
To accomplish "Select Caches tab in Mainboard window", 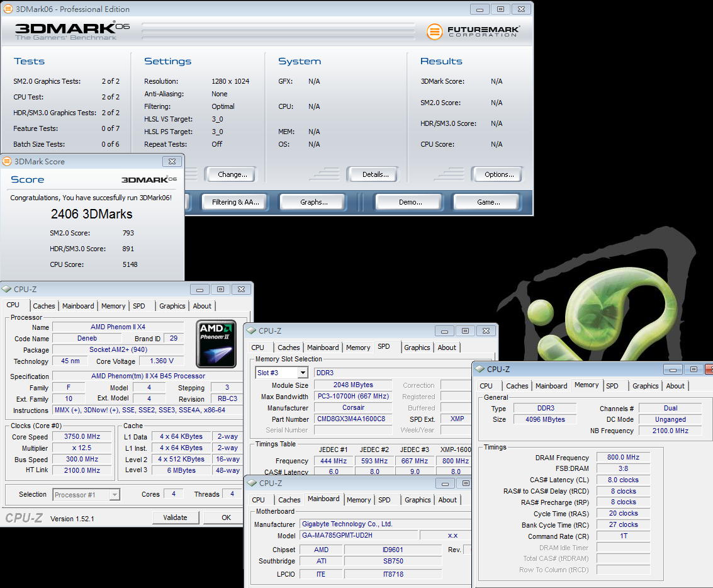I will (289, 500).
